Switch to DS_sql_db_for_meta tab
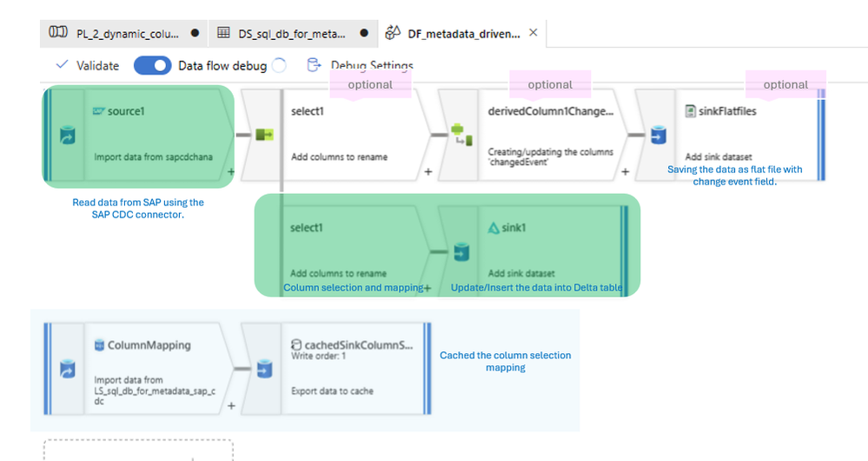868x461 pixels. [293, 33]
